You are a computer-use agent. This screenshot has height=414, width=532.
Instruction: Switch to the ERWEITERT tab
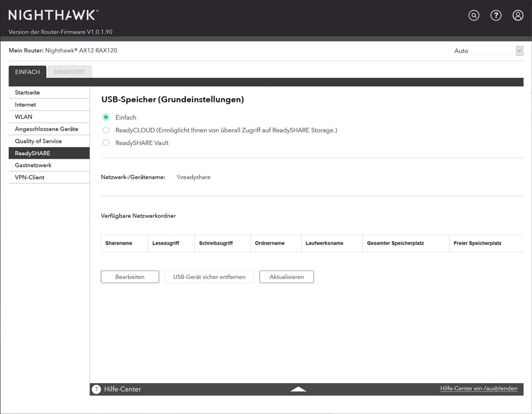[x=70, y=72]
